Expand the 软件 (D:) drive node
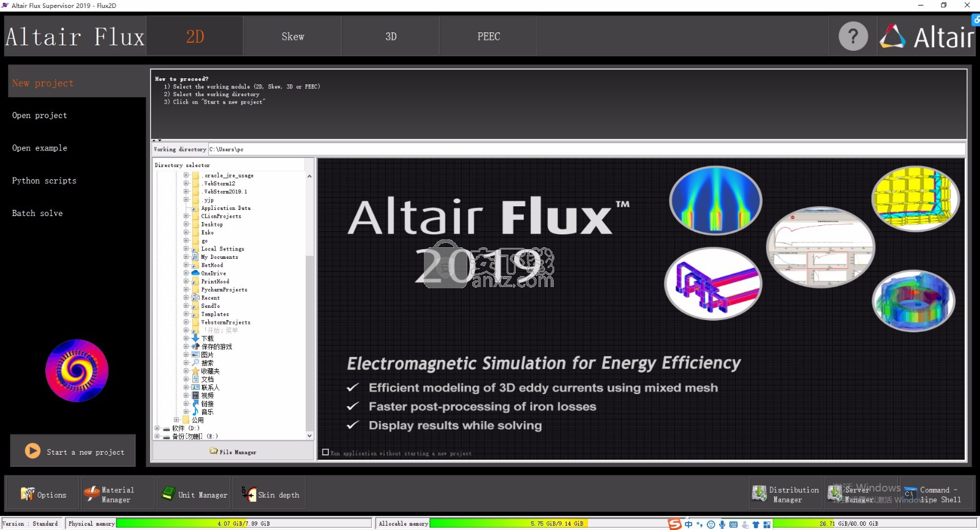This screenshot has width=980, height=530. click(157, 428)
